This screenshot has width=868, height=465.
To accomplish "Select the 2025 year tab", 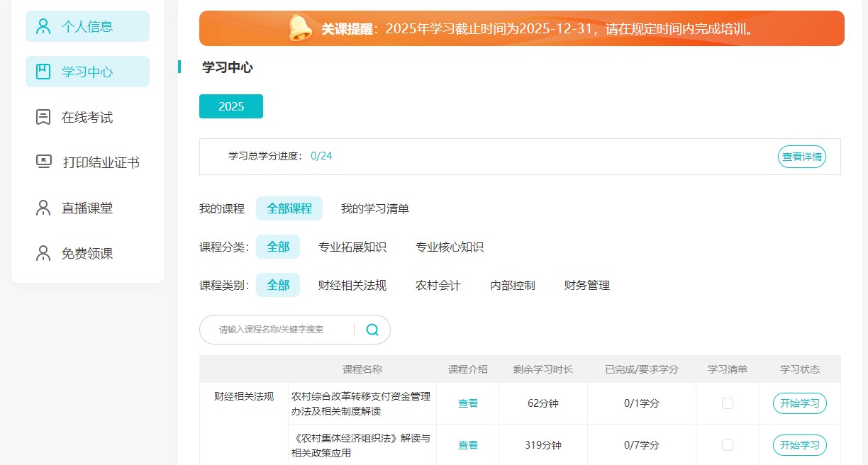I will point(231,106).
